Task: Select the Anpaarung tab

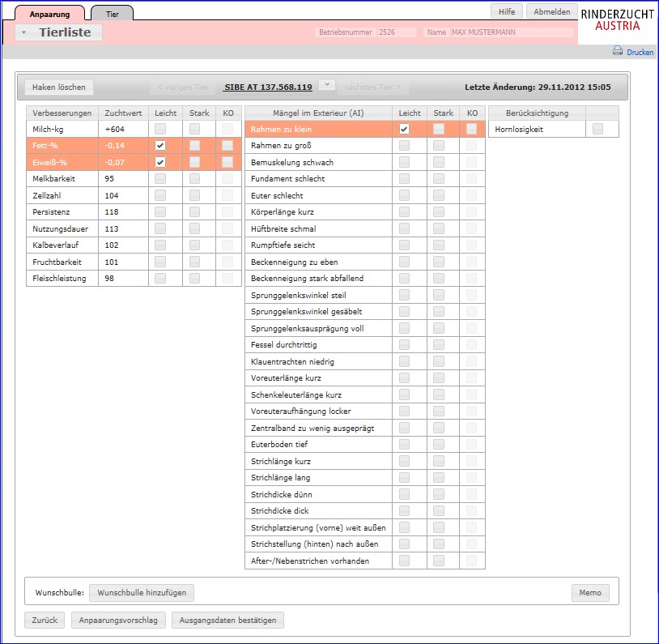Action: (49, 14)
